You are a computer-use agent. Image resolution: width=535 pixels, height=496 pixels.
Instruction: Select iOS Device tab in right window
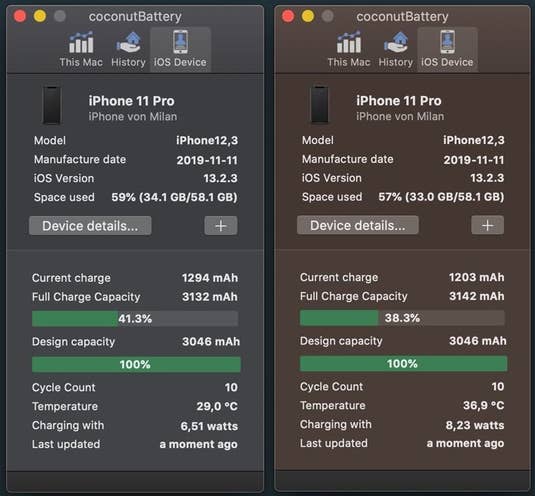447,49
